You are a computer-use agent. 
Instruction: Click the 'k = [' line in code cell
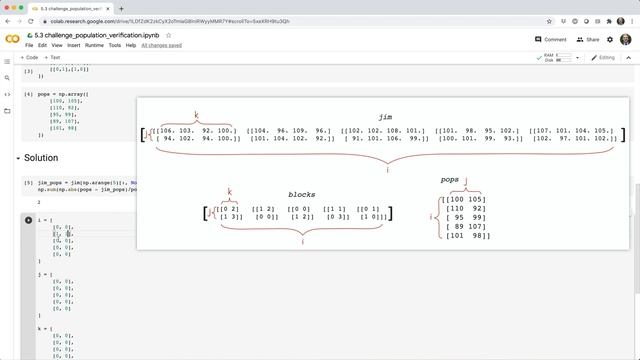point(45,329)
